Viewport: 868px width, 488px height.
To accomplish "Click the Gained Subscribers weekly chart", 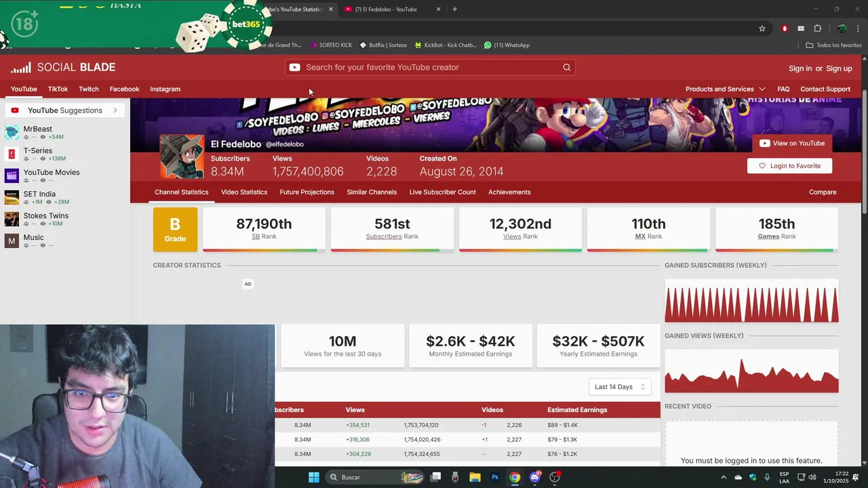I will click(751, 300).
